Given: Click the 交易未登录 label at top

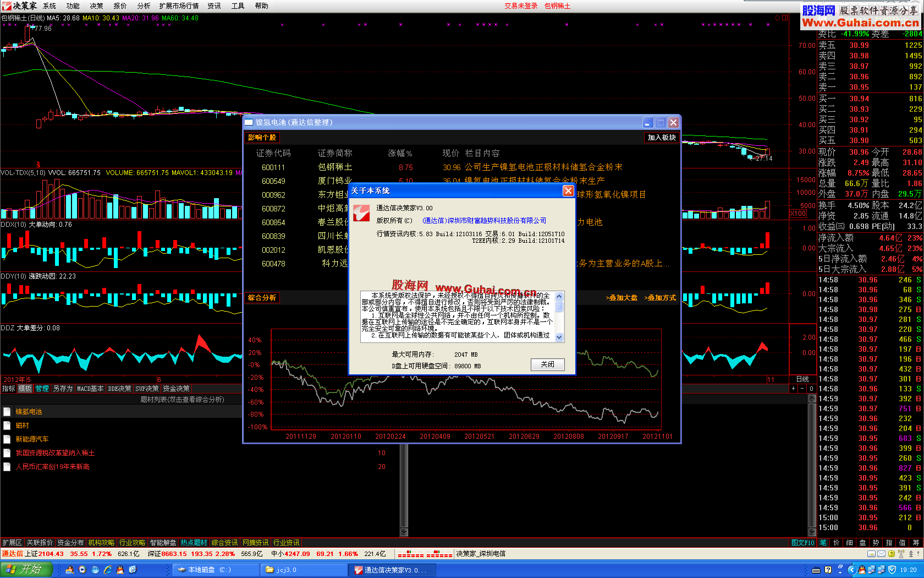Looking at the screenshot, I should point(521,6).
